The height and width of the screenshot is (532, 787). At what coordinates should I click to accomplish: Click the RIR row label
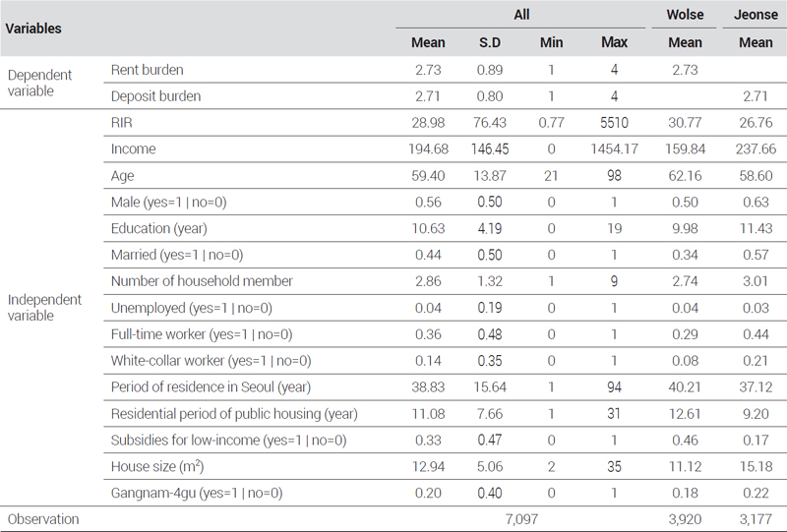[122, 123]
